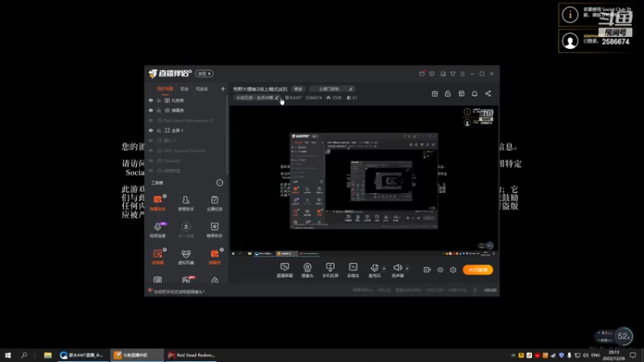Click the orange 关闭直播 stop-stream button

point(477,269)
